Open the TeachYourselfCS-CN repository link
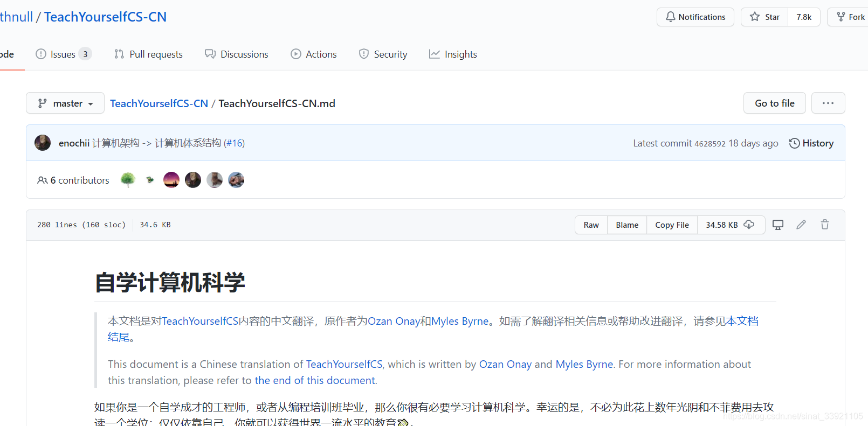Image resolution: width=868 pixels, height=426 pixels. coord(105,17)
